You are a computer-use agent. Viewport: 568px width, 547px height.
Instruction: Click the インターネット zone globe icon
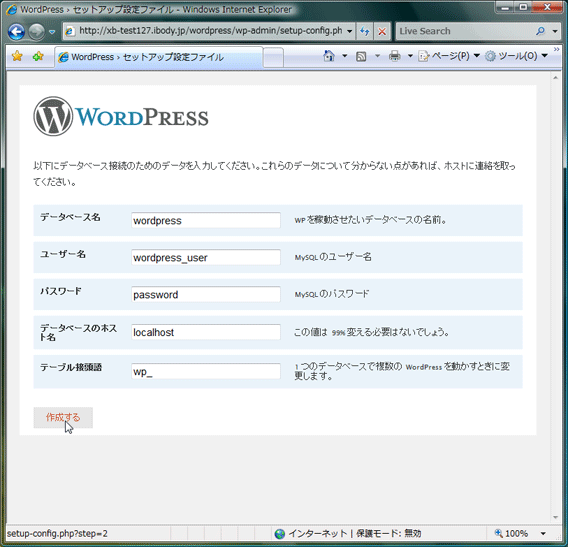pyautogui.click(x=280, y=534)
